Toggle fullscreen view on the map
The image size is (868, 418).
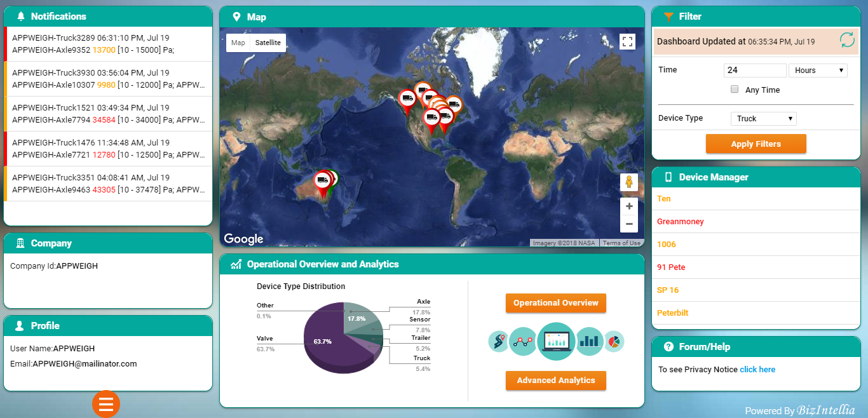click(x=627, y=42)
